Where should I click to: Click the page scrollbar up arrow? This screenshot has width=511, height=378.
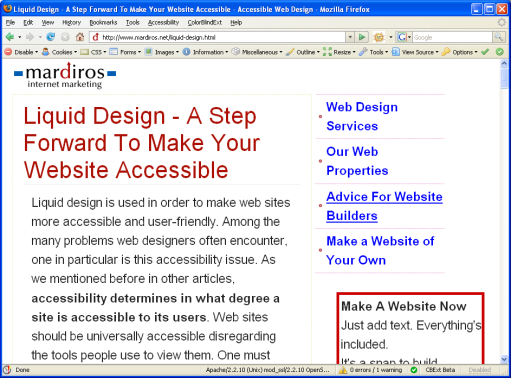coord(504,63)
